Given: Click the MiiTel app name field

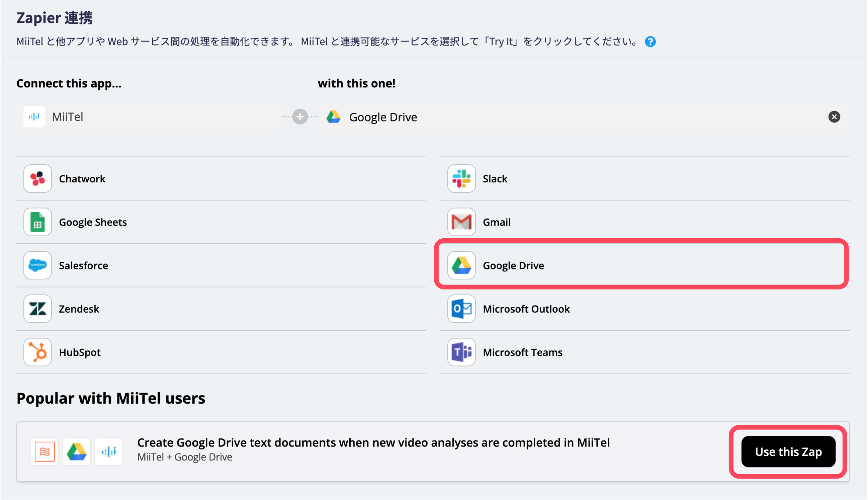Looking at the screenshot, I should 149,117.
